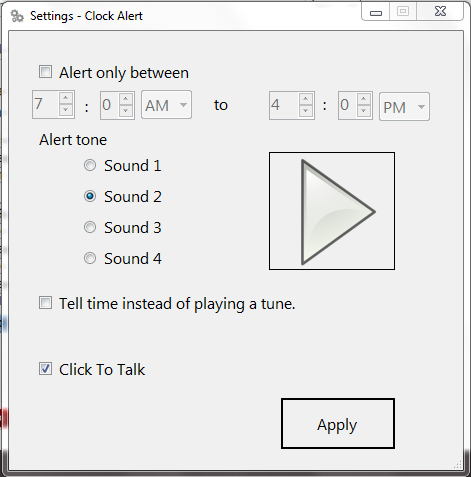Minimize the Settings - Clock Alert window
Viewport: 471px width, 477px height.
pos(376,13)
